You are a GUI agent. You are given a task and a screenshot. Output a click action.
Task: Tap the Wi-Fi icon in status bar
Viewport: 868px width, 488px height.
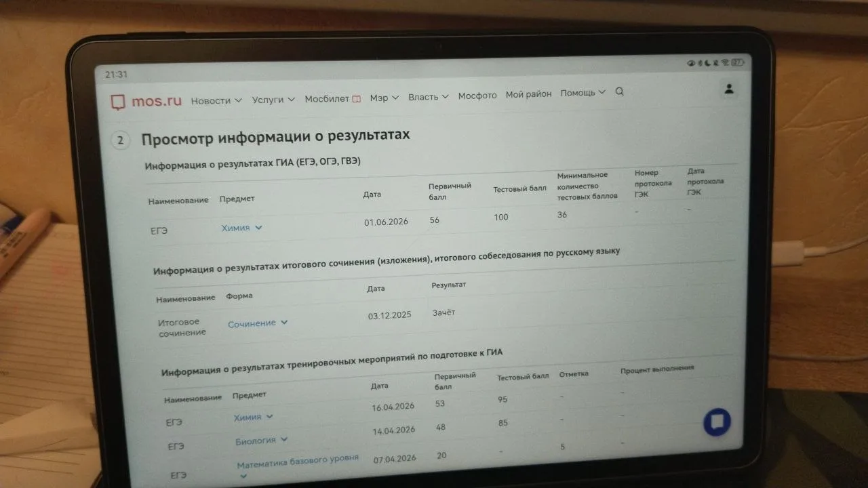[724, 63]
